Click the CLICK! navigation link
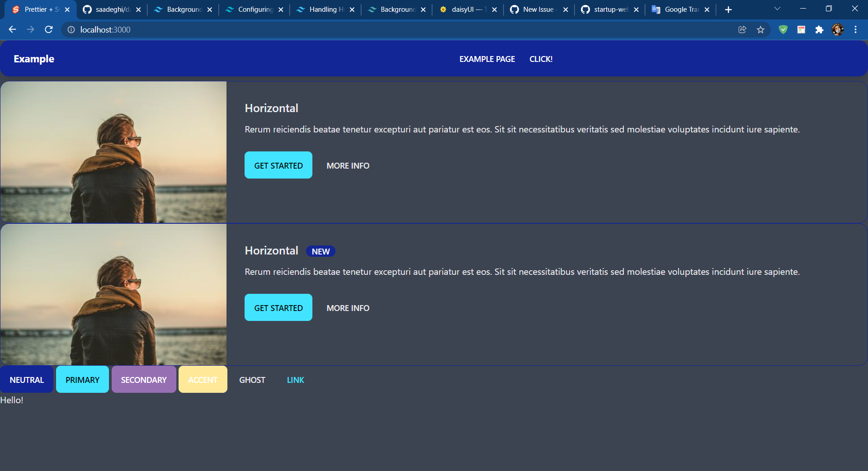Viewport: 868px width, 471px height. [541, 59]
